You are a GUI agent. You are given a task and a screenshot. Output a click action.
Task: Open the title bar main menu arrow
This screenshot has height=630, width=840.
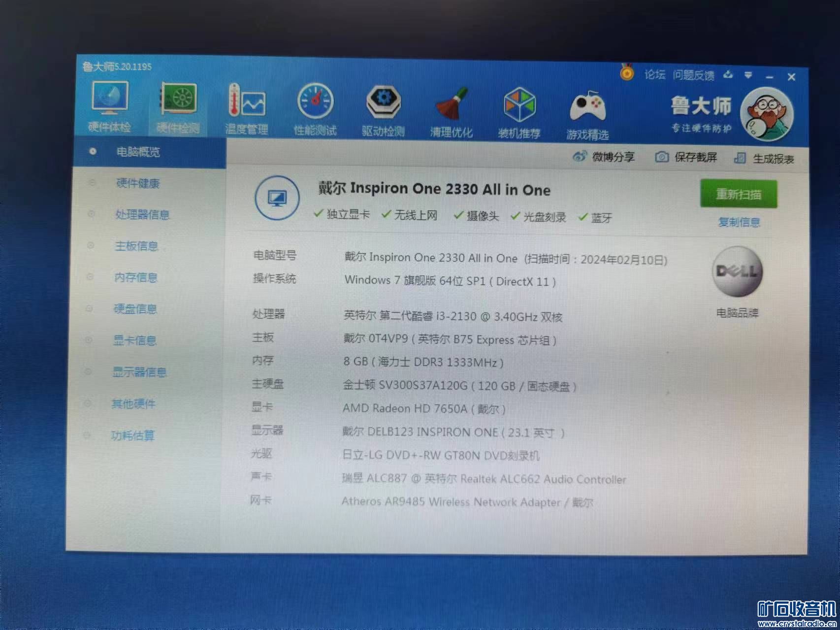748,75
